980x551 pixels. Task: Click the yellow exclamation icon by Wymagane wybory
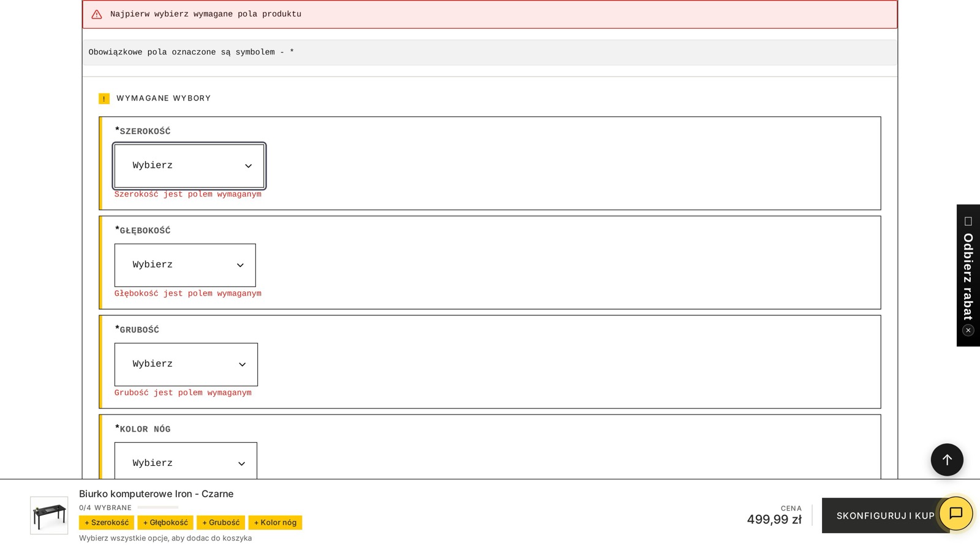pos(104,99)
